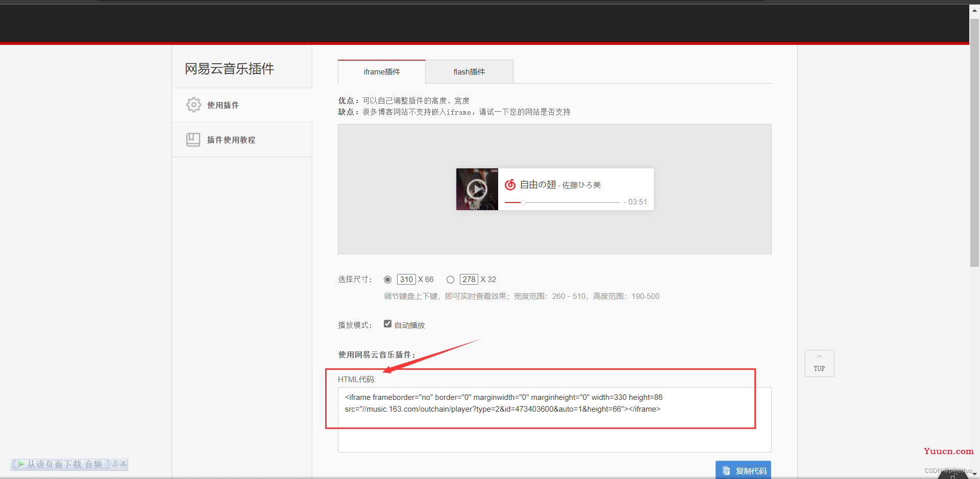The image size is (980, 479).
Task: Click the artist name 佐藤ひろ美
Action: click(581, 185)
